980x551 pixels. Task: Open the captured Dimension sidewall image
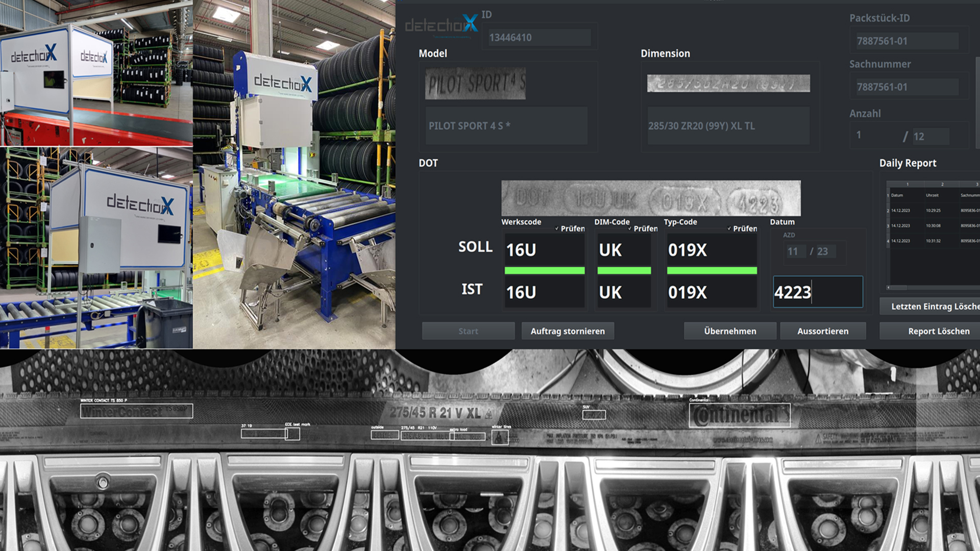pyautogui.click(x=728, y=84)
